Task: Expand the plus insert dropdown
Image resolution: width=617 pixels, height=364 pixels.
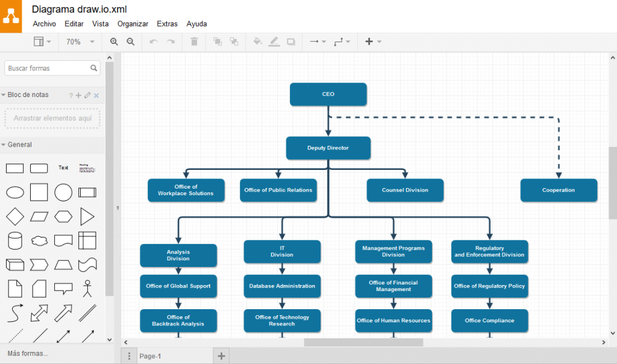Action: coord(373,42)
